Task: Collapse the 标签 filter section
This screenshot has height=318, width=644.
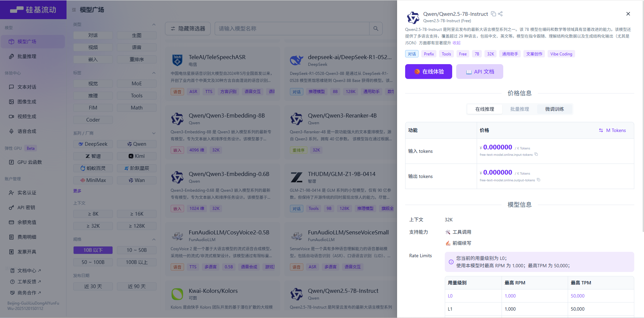Action: click(x=154, y=73)
